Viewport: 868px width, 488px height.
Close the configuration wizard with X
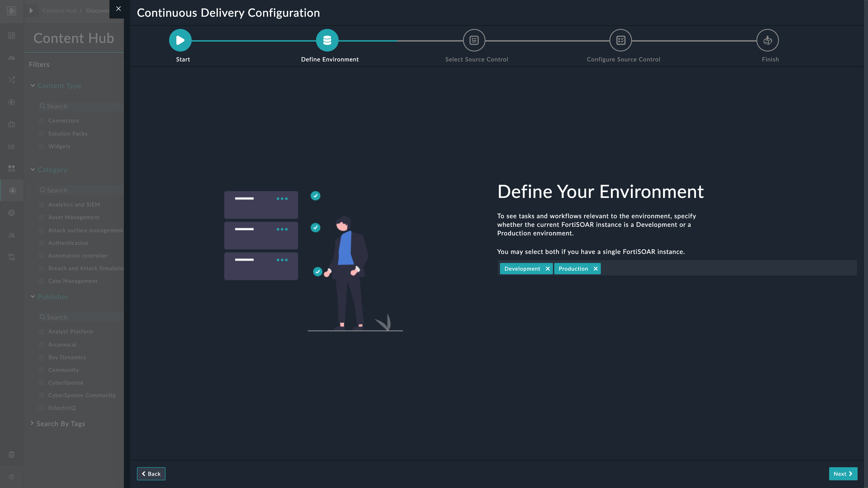118,9
